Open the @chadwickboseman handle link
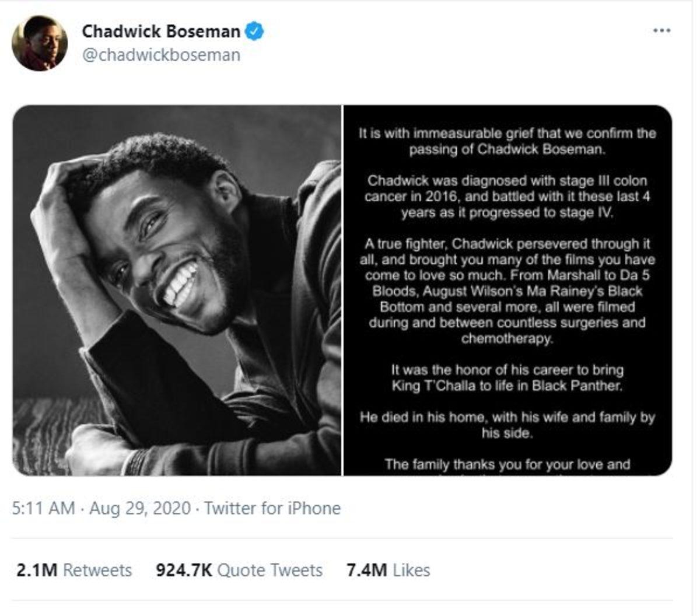Viewport: 700px width, 616px height. pos(161,55)
